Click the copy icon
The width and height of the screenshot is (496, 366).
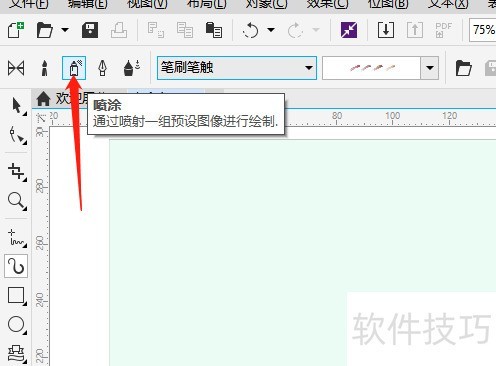(185, 30)
